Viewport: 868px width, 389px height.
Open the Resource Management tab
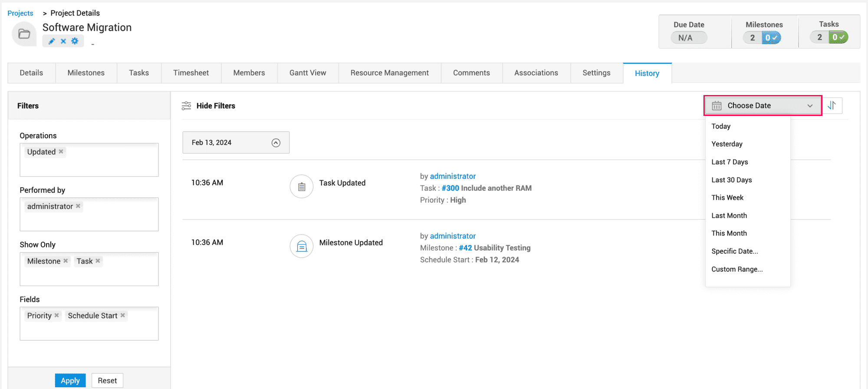click(389, 73)
